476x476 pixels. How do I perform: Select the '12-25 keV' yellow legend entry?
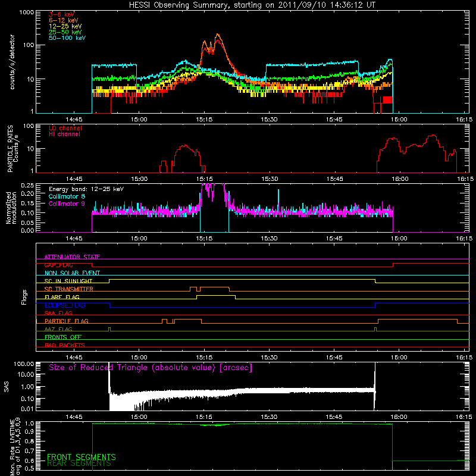[x=65, y=26]
